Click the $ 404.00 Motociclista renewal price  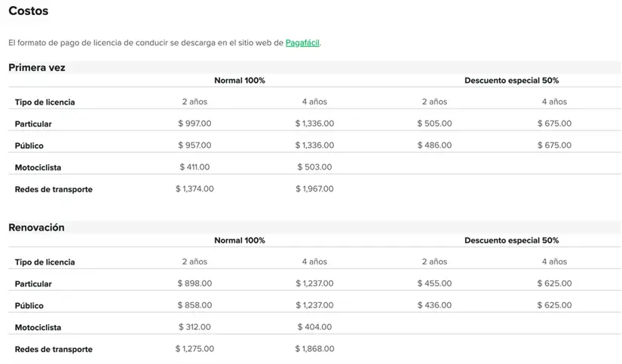[x=314, y=327]
